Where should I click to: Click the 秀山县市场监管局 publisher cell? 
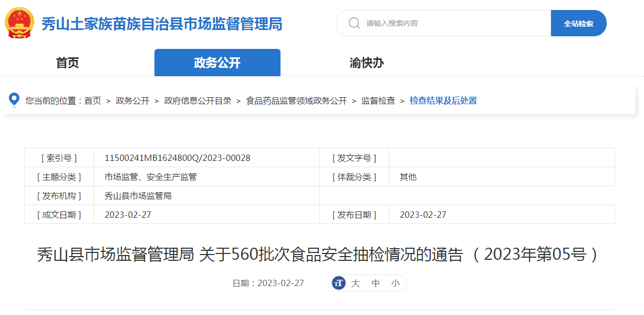tap(138, 196)
